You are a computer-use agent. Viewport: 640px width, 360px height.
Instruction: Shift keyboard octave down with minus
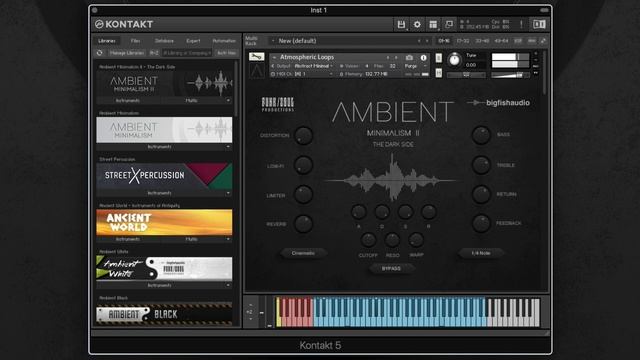pyautogui.click(x=250, y=319)
